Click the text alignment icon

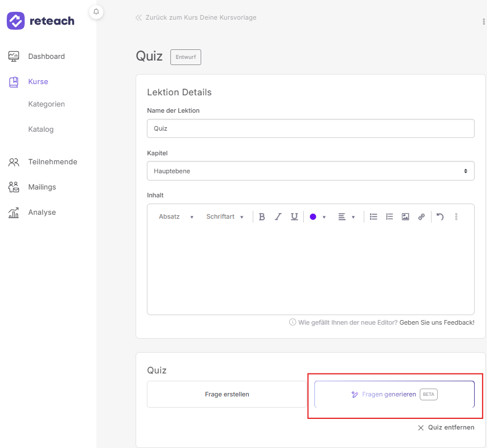342,216
